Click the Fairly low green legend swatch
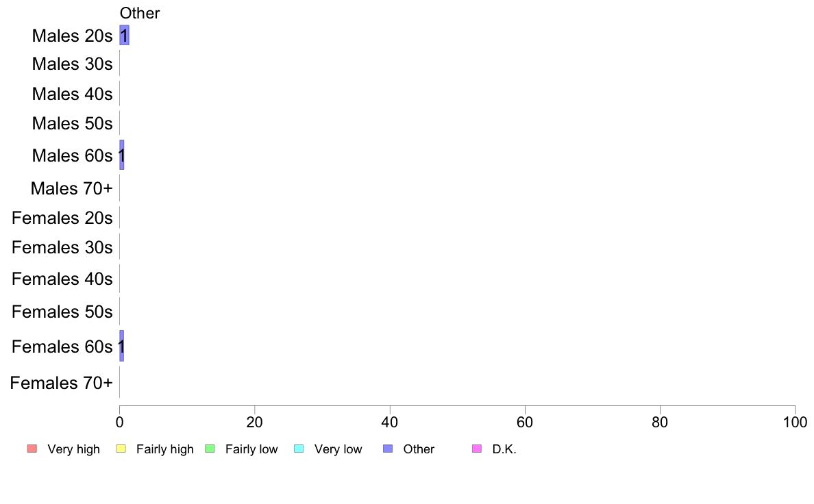Screen dimensions: 814x504 coord(210,449)
